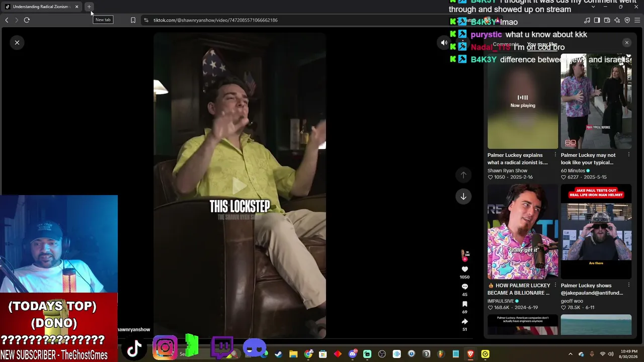Click 'Palmer Luckey shows @jakepauland' title
Viewport: 644px width, 362px height.
coord(592,289)
